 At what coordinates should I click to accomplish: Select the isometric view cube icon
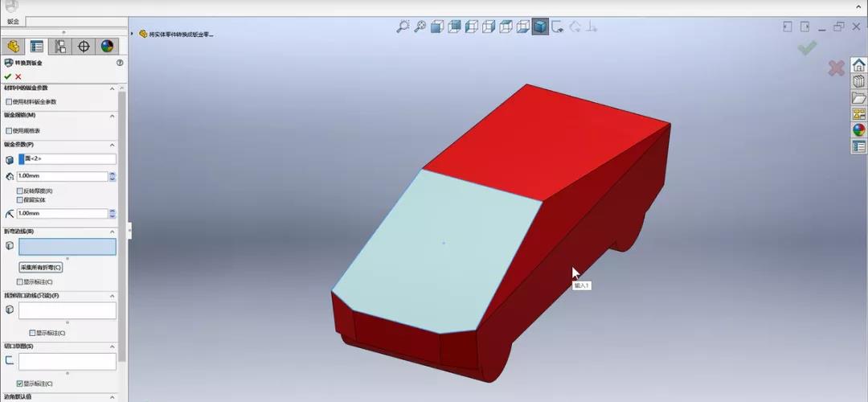436,27
